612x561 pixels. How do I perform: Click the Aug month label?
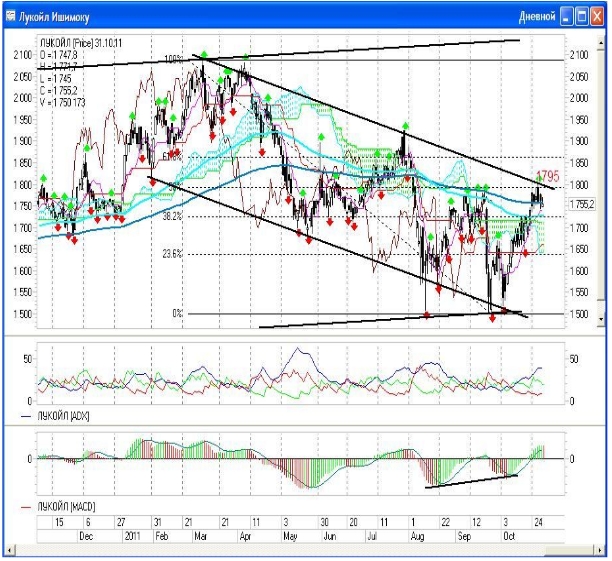tap(417, 536)
